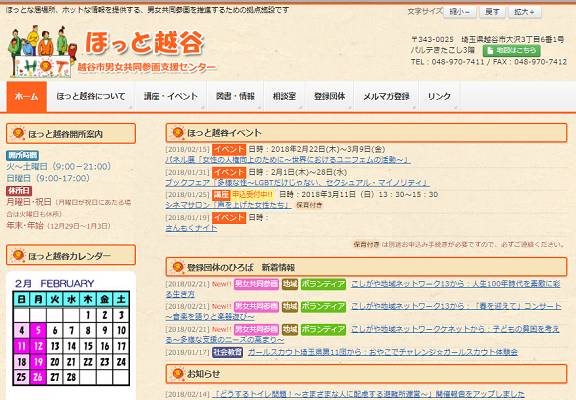The height and width of the screenshot is (400, 576).
Task: Select calendar date 22
Action: (88, 362)
